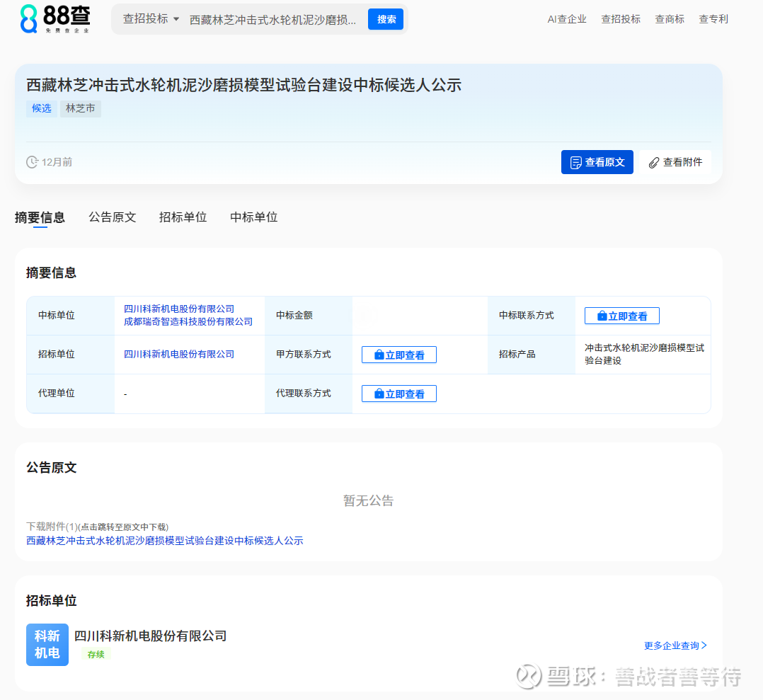Screen dimensions: 763x700
Task: Click 立即查看 for 甲方联系方式
Action: 399,355
